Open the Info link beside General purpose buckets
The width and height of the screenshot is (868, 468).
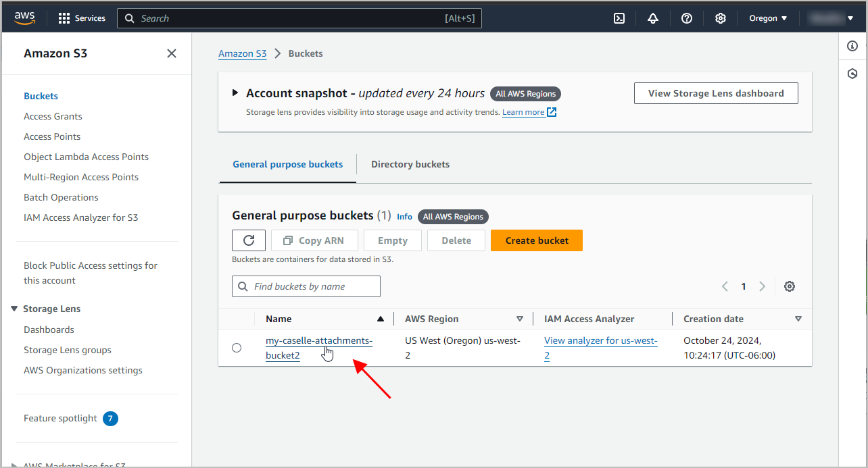point(404,217)
